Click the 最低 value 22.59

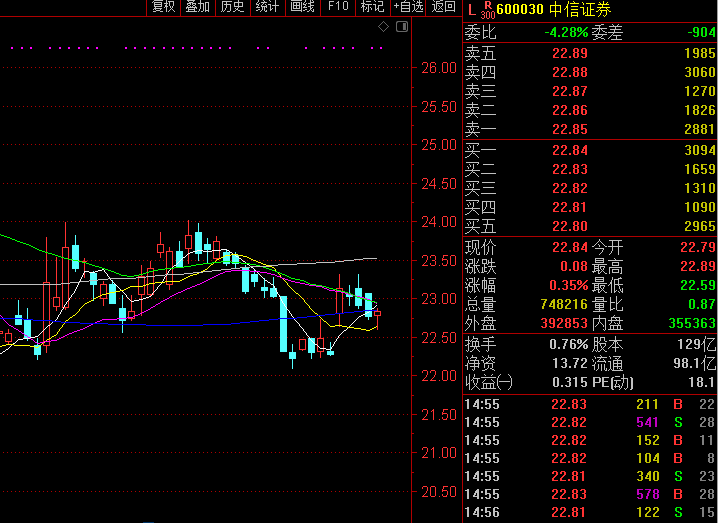[x=698, y=286]
